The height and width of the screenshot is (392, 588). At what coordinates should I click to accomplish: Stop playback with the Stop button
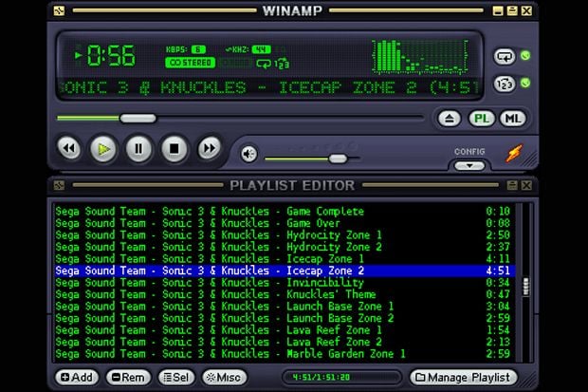174,149
